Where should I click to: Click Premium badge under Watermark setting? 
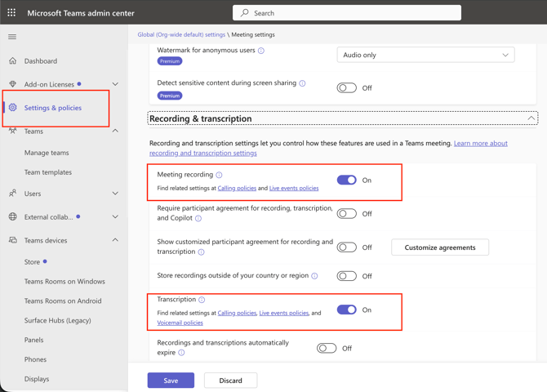point(170,61)
